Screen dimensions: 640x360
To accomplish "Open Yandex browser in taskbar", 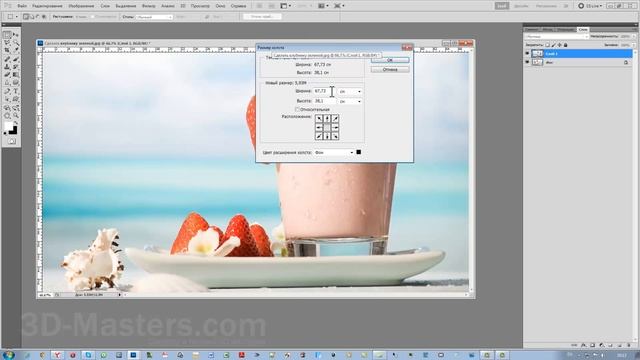I will coord(57,355).
